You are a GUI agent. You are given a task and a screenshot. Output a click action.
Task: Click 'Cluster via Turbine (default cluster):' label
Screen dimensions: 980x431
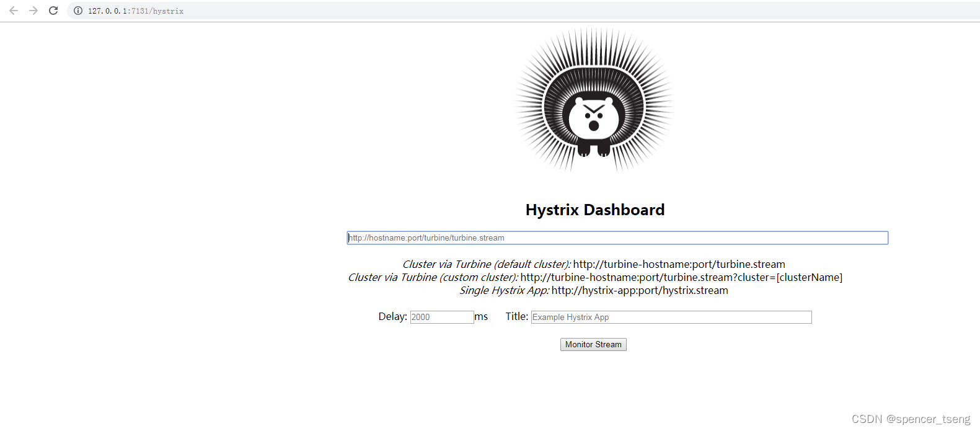point(487,264)
